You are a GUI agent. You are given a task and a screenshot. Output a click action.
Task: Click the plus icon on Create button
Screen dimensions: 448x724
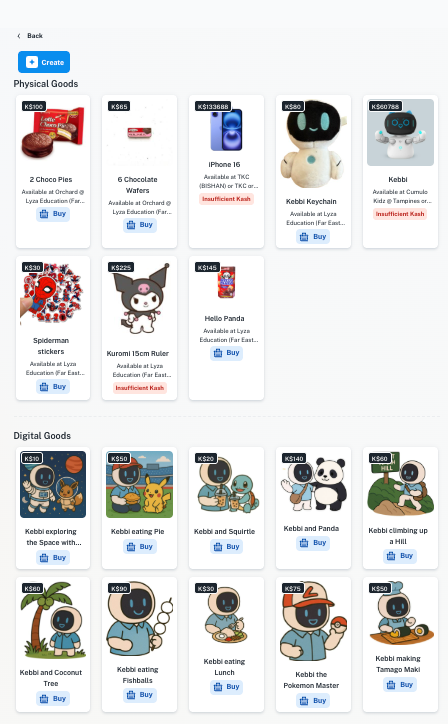32,62
